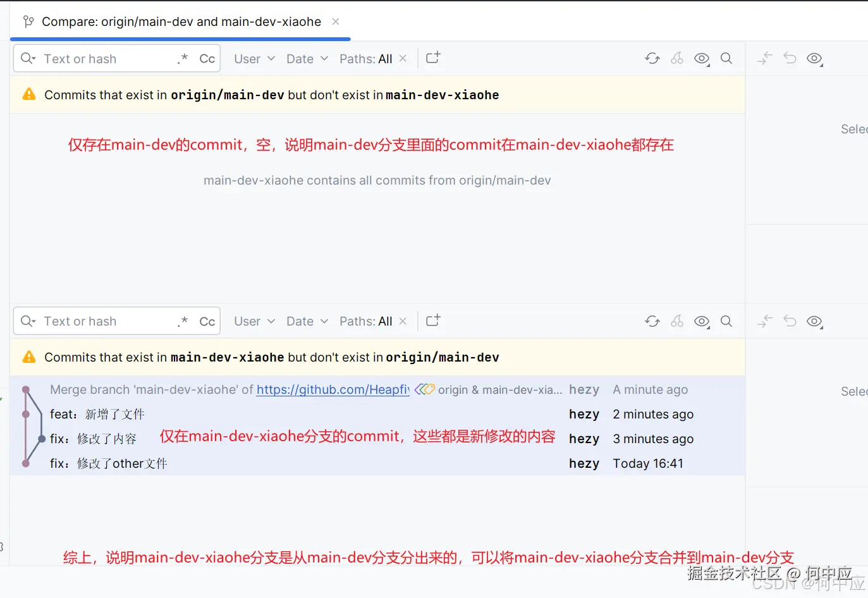Close the Compare branches tab

click(x=335, y=21)
